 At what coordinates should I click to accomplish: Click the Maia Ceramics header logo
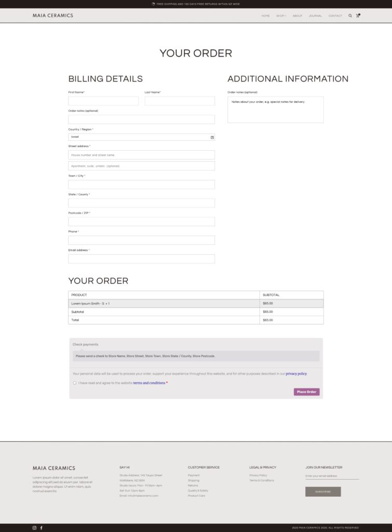click(x=53, y=16)
